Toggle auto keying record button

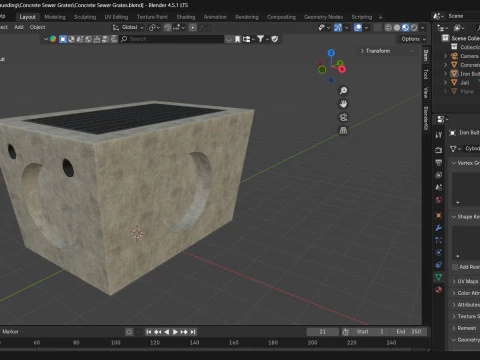(x=129, y=332)
